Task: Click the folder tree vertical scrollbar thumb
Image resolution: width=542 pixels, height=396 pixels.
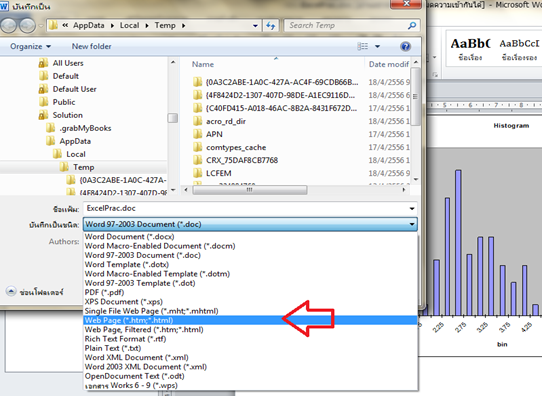Action: [173, 118]
